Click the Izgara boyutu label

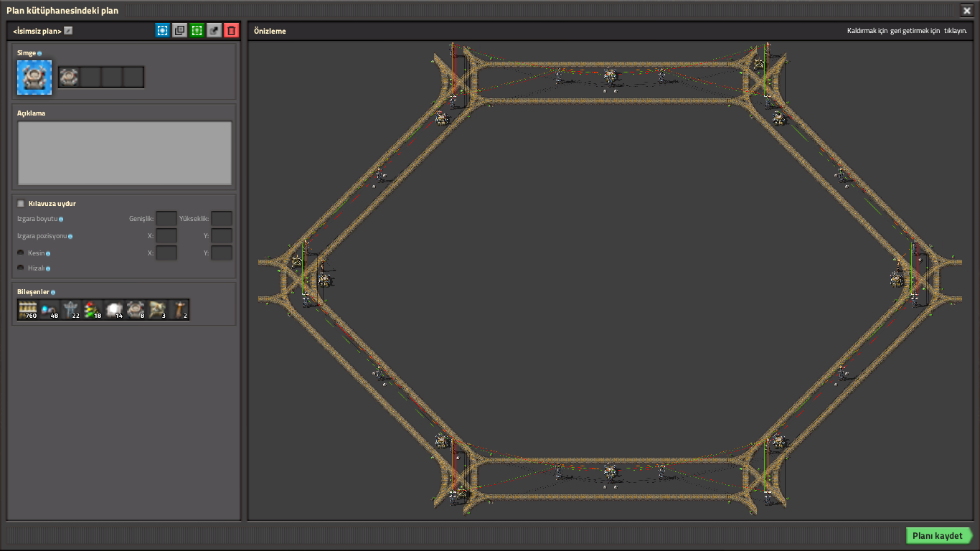(x=37, y=219)
